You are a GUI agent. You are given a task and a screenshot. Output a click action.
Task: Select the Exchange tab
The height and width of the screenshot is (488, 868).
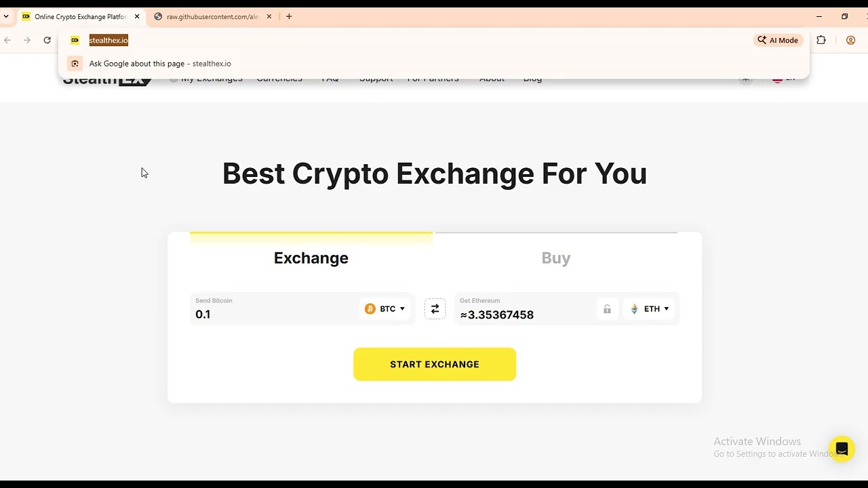coord(311,258)
